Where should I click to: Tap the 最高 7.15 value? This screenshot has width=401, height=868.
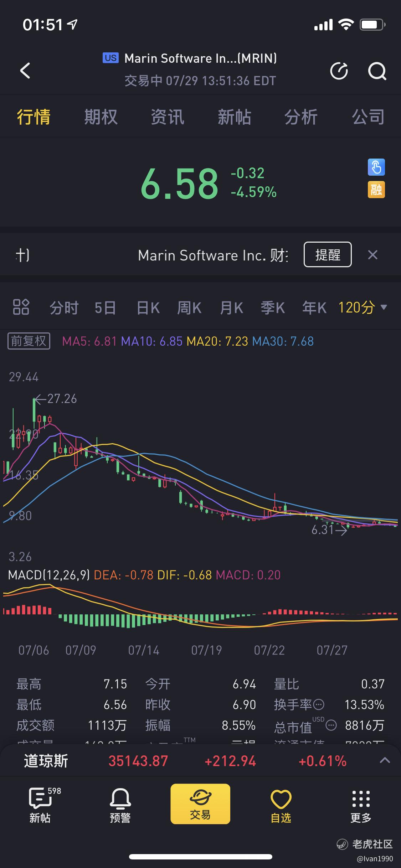[x=115, y=684]
